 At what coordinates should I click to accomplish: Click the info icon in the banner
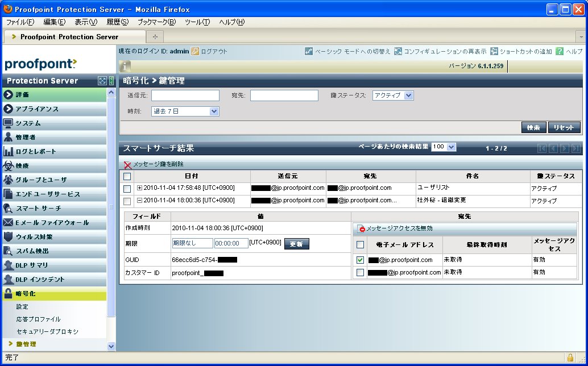click(x=125, y=66)
